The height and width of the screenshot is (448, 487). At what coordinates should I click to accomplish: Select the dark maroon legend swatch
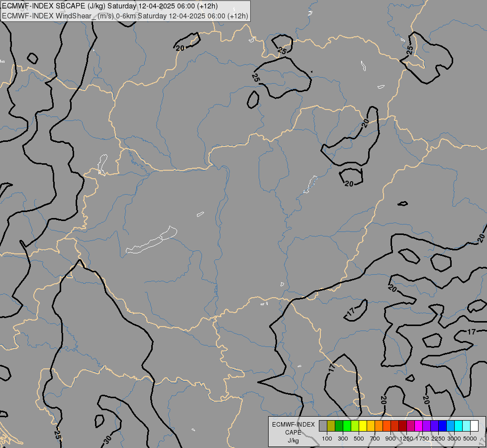pyautogui.click(x=403, y=426)
